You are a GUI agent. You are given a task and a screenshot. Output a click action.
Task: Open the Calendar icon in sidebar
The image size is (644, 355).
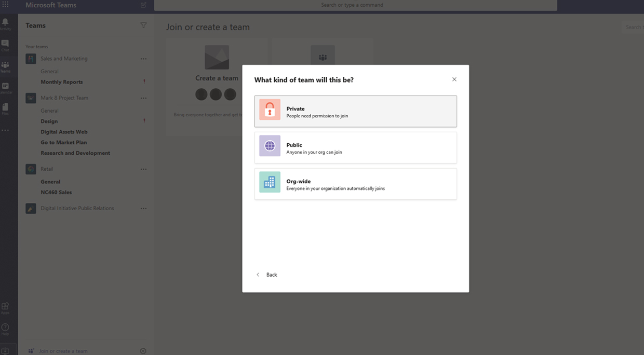pyautogui.click(x=5, y=87)
